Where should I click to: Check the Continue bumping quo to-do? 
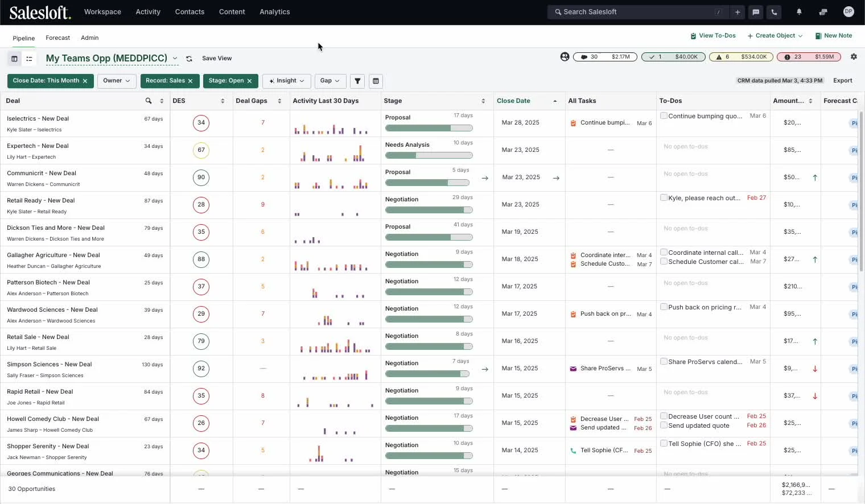[x=664, y=115]
